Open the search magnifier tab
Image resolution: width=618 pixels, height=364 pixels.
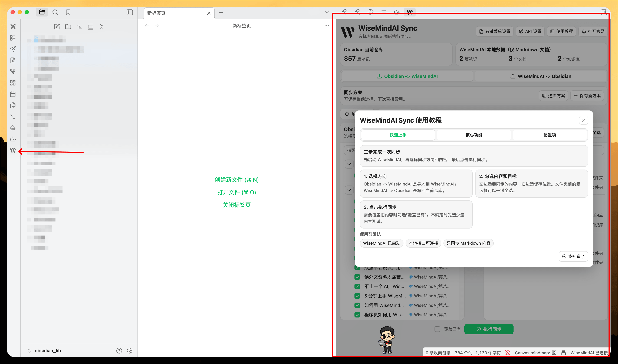[55, 12]
